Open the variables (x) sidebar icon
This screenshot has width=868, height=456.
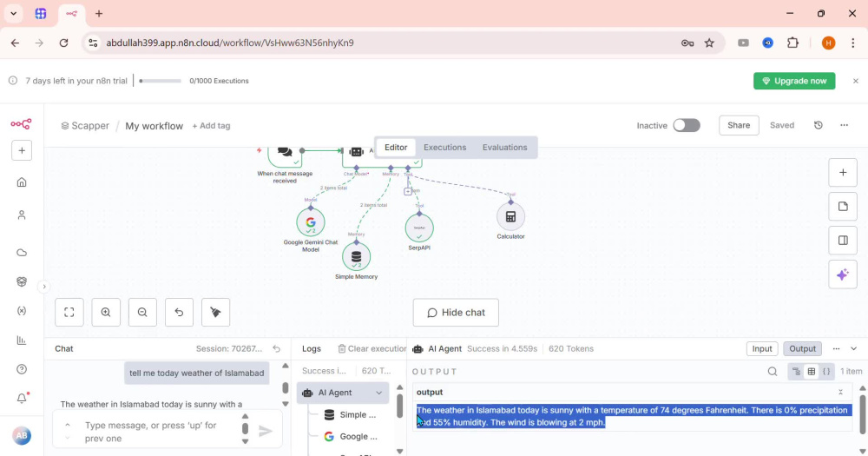click(x=22, y=311)
